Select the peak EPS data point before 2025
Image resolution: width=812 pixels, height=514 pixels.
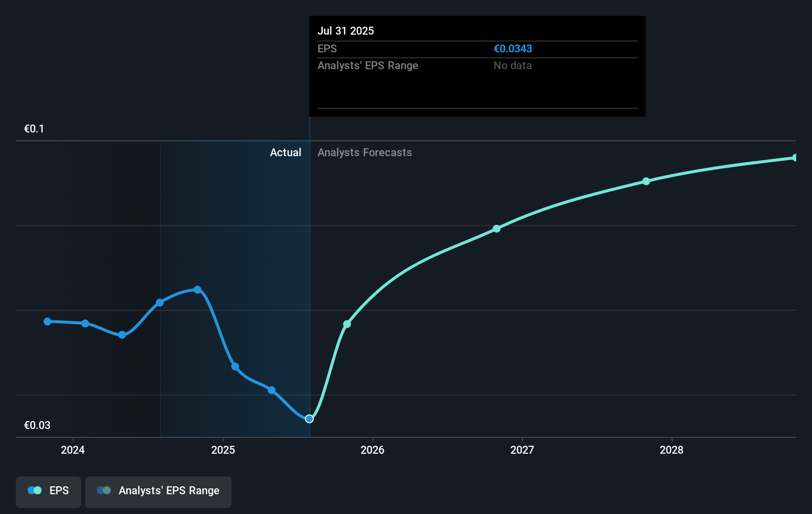197,289
